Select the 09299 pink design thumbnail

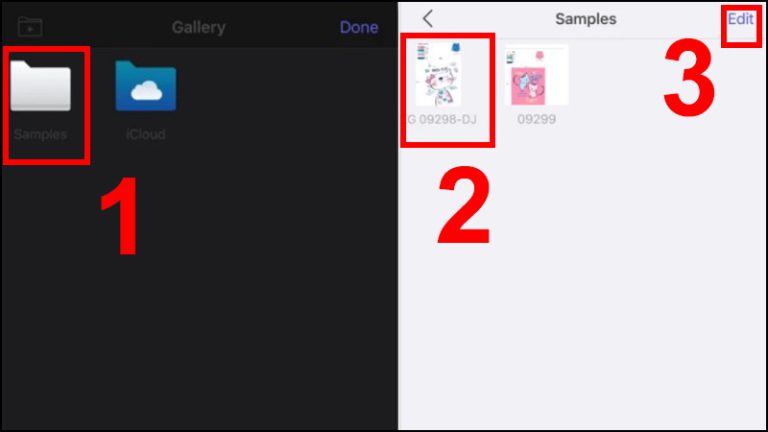click(x=536, y=74)
